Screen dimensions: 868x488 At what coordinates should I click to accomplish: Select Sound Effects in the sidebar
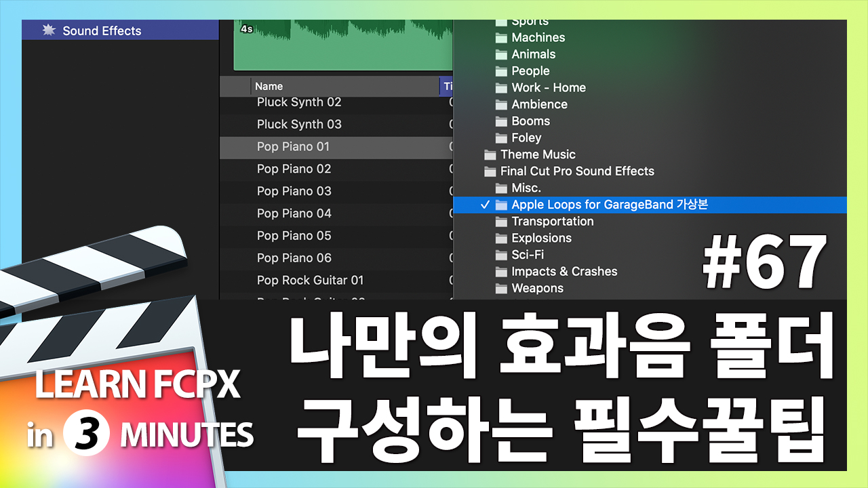coord(120,30)
